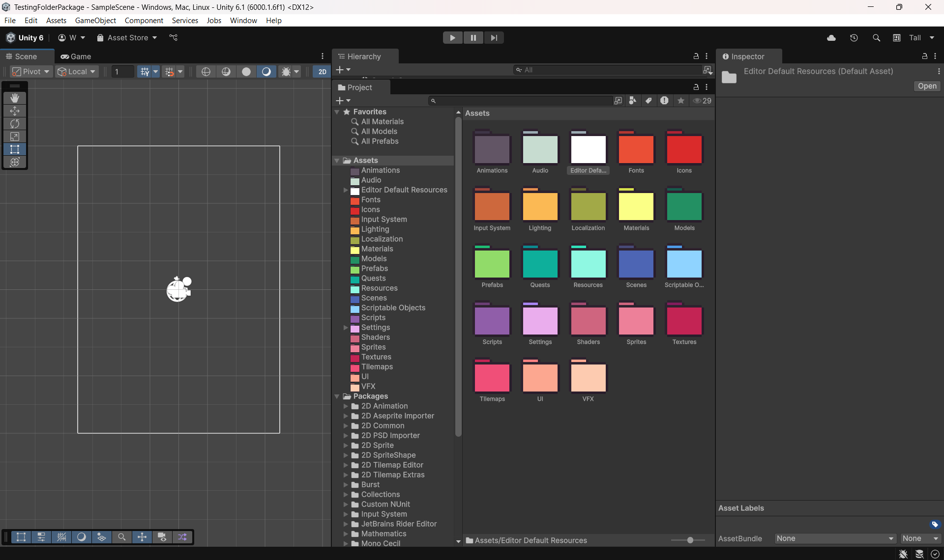Open the Window menu
Screen dimensions: 944x560
[x=243, y=20]
